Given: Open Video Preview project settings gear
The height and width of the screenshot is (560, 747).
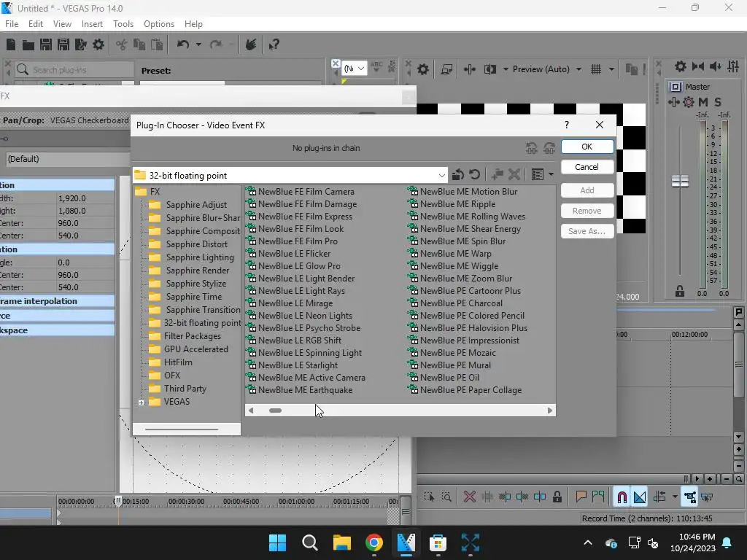Looking at the screenshot, I should (422, 69).
